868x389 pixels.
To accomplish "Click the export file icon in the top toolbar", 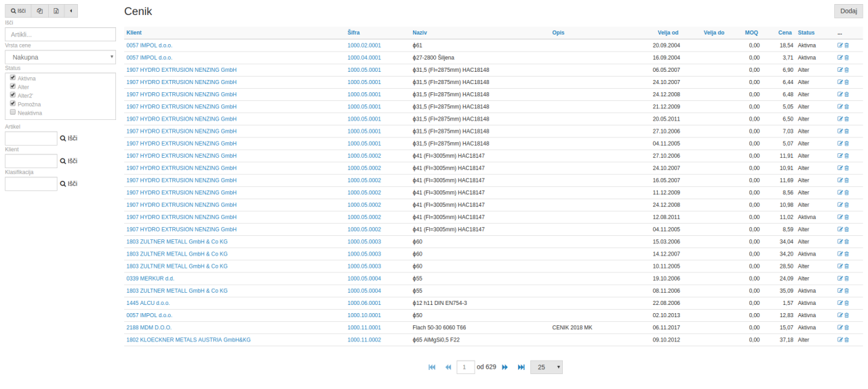I will click(x=56, y=12).
